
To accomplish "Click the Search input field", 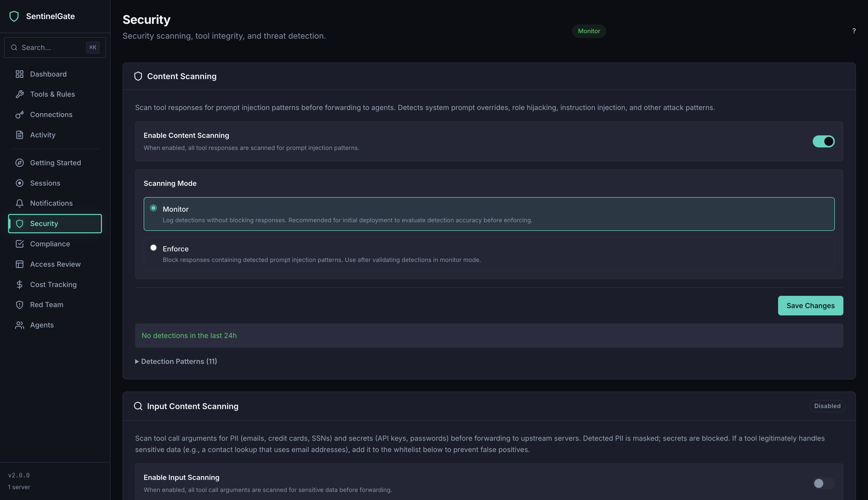I will coord(51,47).
